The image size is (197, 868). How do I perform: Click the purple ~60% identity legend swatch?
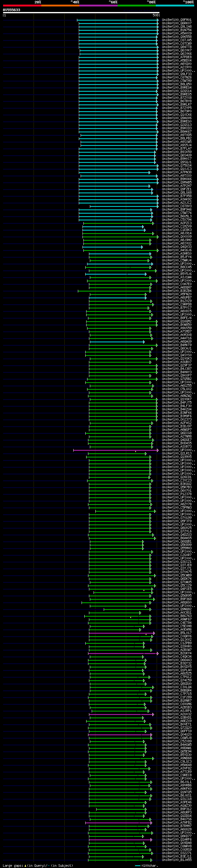(x=98, y=6)
